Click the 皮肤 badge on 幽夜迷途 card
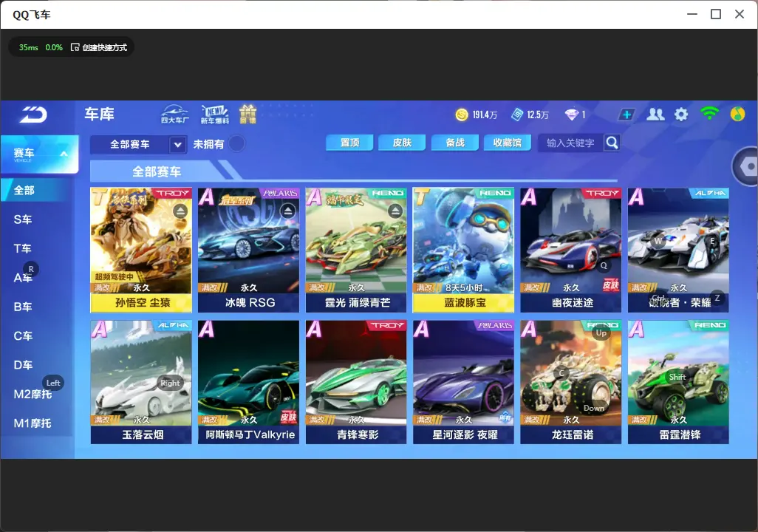This screenshot has width=758, height=532. pos(610,285)
